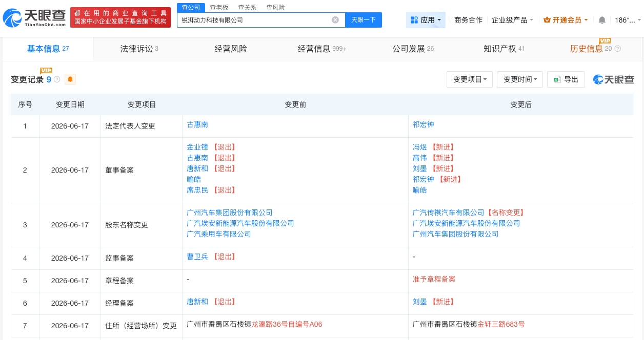The width and height of the screenshot is (644, 340).
Task: Go to the 公司发展 tab
Action: [x=413, y=49]
